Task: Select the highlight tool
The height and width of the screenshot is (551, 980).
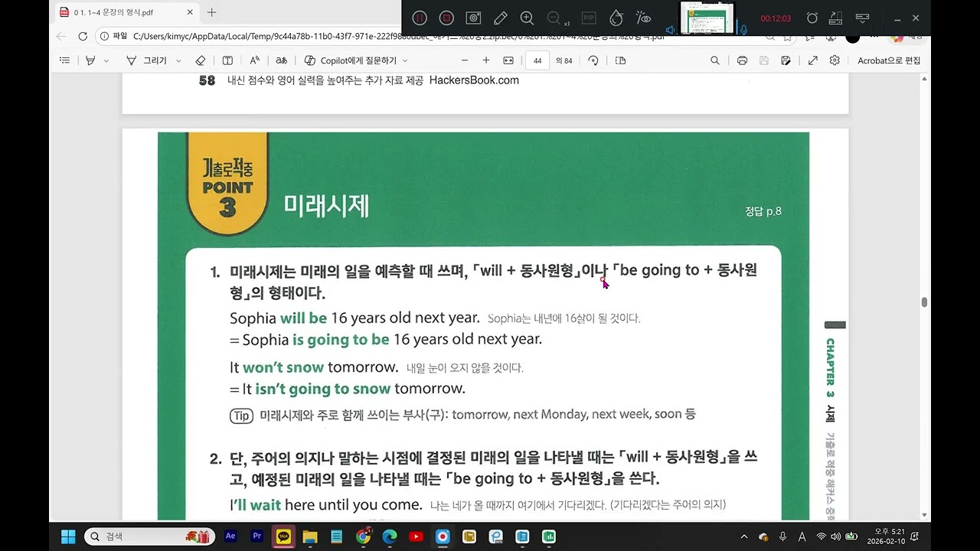Action: [x=90, y=60]
